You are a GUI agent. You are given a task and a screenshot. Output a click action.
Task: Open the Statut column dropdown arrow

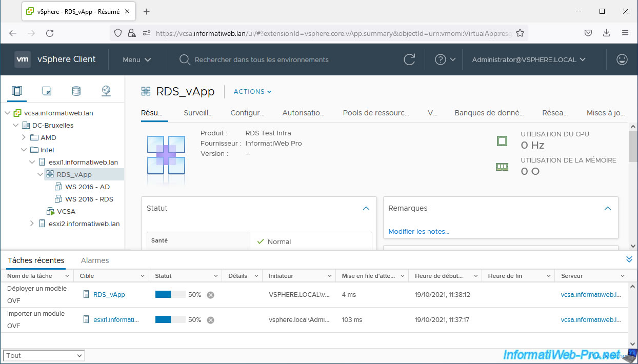coord(216,276)
